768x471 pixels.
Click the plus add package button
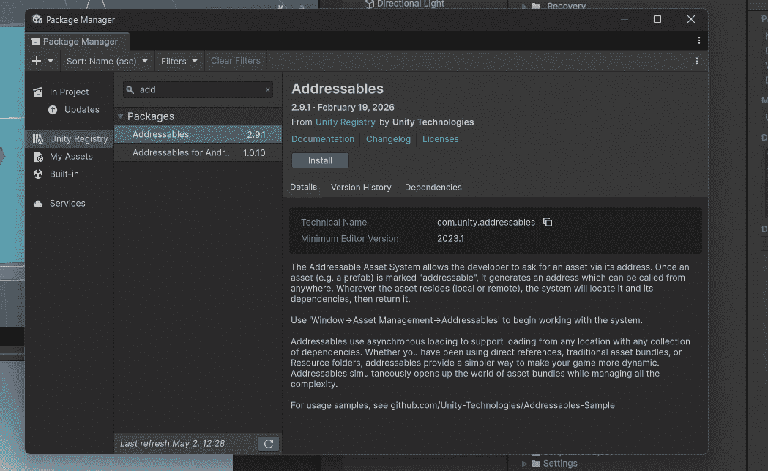point(36,61)
